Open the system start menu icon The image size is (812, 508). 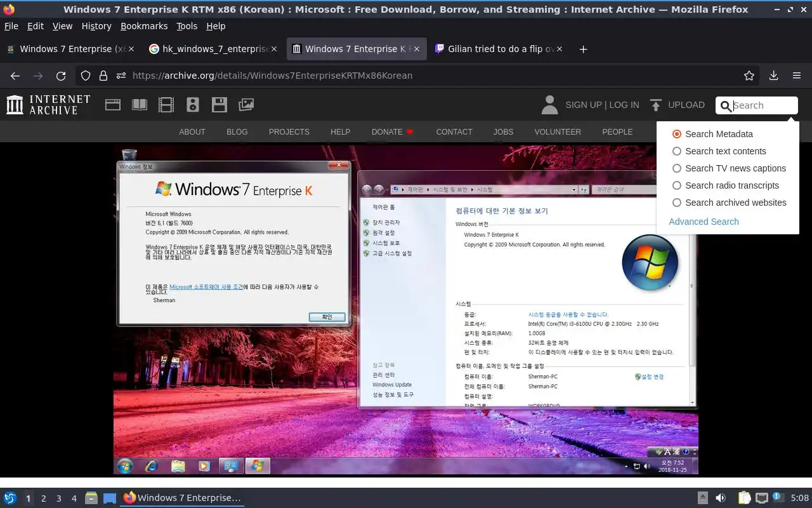pos(10,498)
